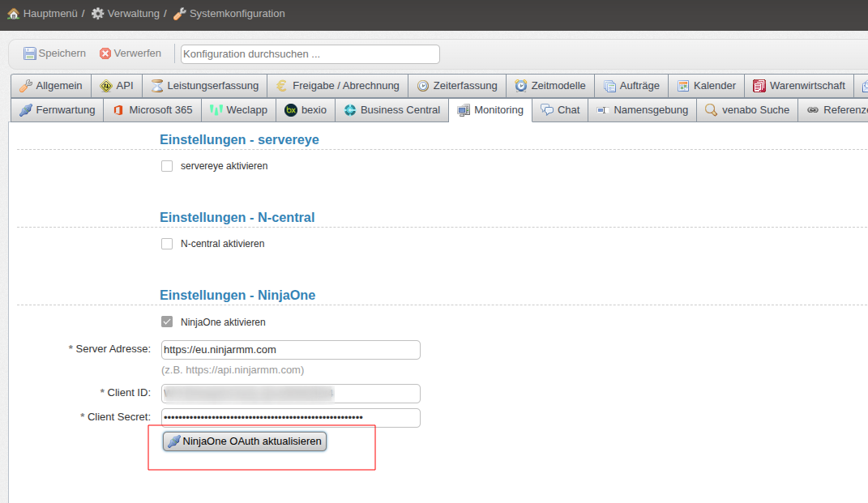Focus the Konfiguration durchsuchen search field
Viewport: 868px width, 503px height.
pyautogui.click(x=310, y=54)
